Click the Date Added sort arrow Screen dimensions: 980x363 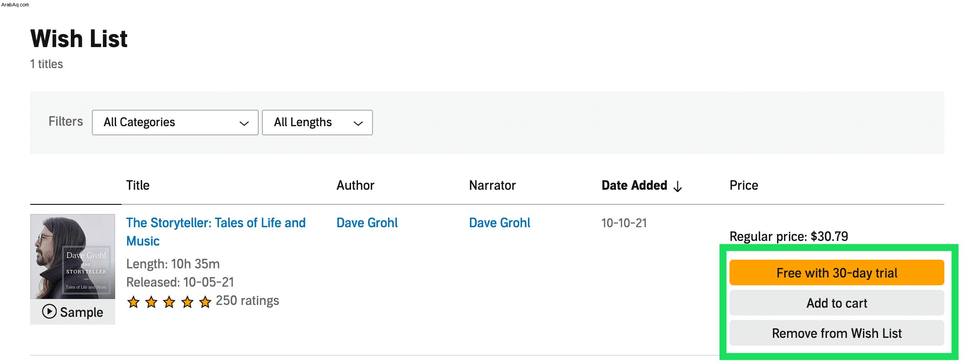[678, 186]
